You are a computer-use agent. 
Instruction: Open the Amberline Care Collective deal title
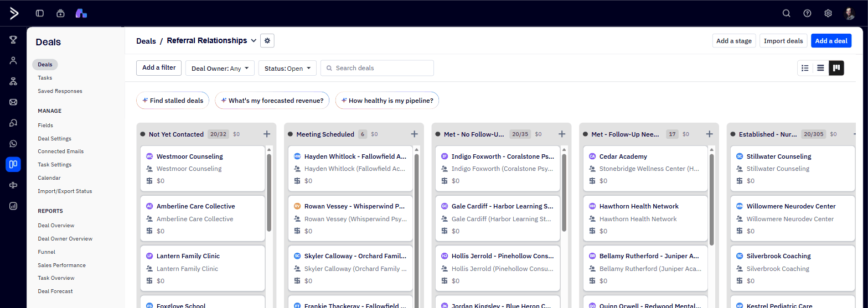pos(196,206)
